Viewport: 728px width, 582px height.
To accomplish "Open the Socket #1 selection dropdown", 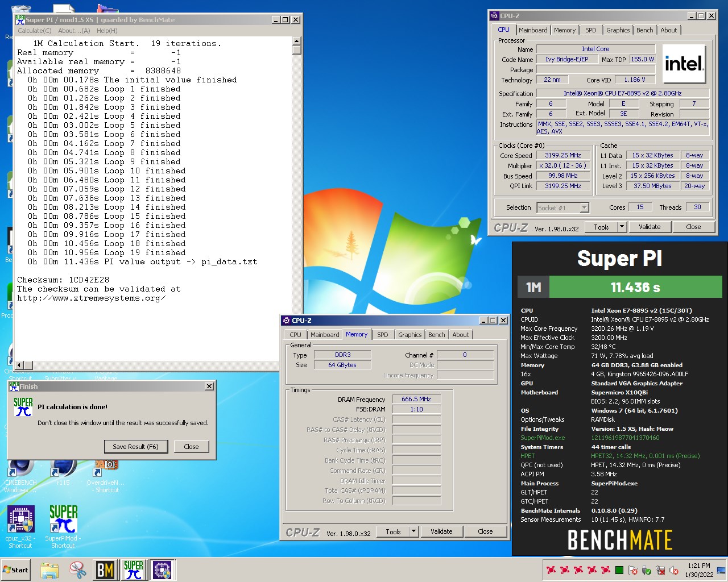I will (x=563, y=207).
